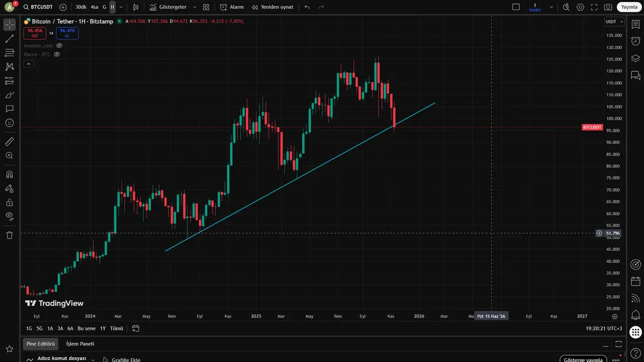The height and width of the screenshot is (362, 644).
Task: Click the red SAT sell button
Action: pyautogui.click(x=35, y=33)
